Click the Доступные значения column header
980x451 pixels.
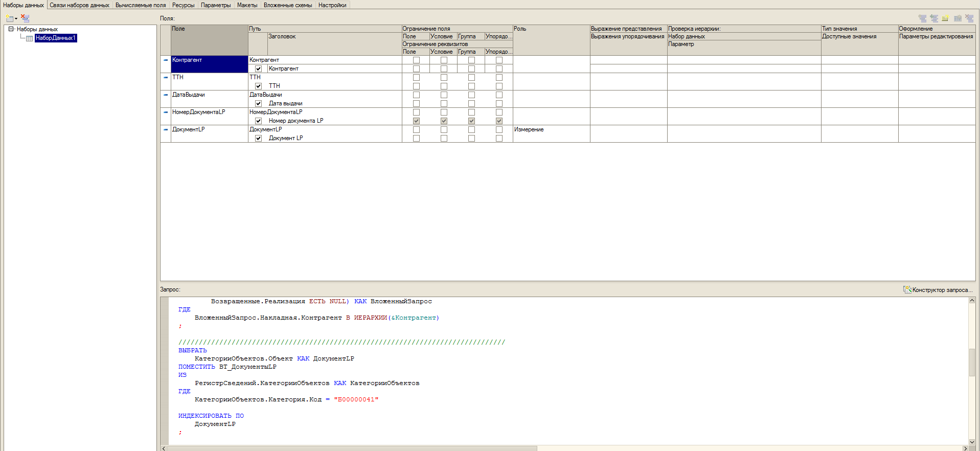tap(859, 36)
